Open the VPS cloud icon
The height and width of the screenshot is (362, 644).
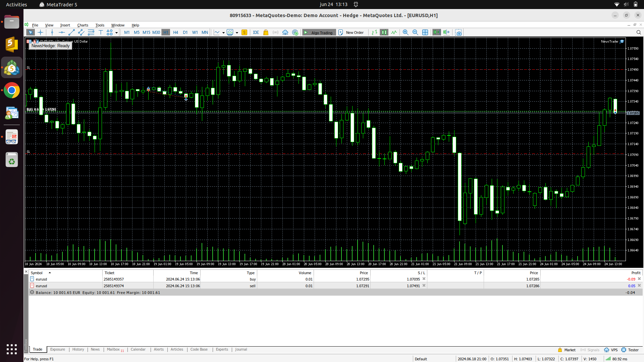[285, 33]
